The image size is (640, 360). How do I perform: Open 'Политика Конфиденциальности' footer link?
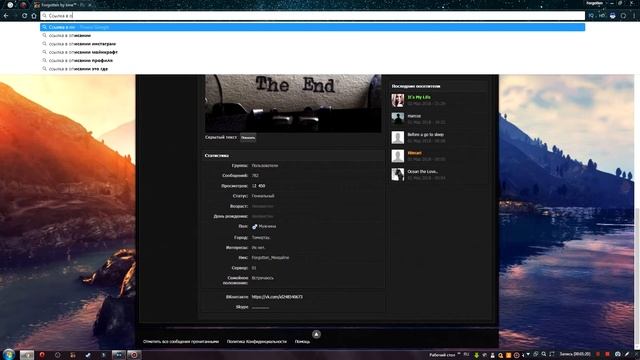[257, 342]
